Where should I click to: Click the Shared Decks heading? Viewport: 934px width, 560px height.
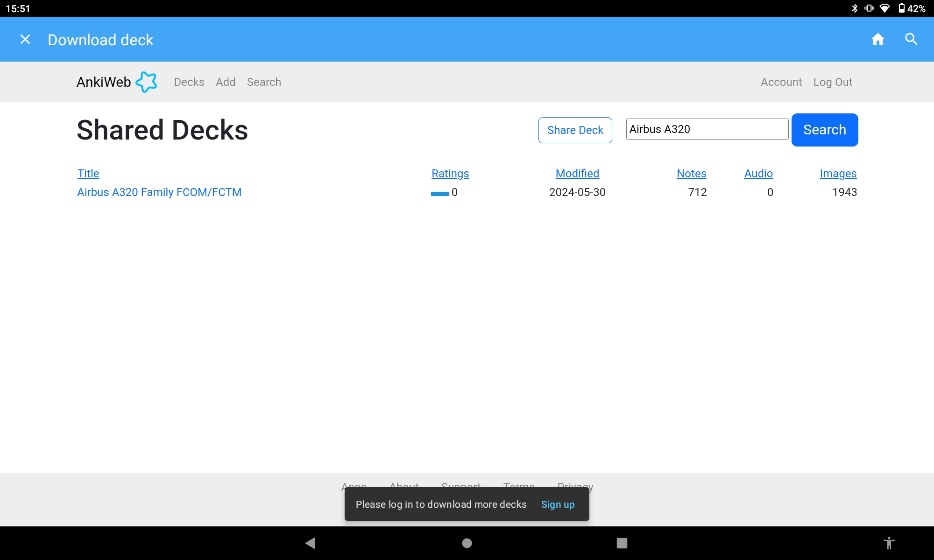coord(162,130)
